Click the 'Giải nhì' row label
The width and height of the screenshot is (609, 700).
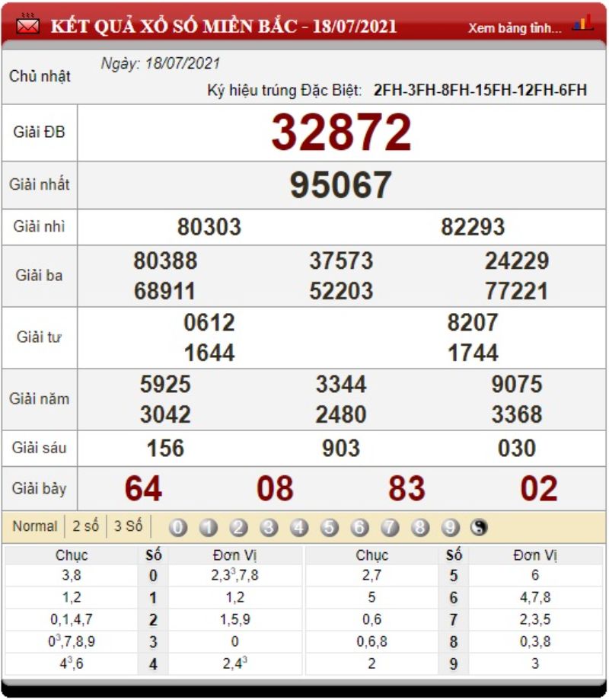pos(40,226)
